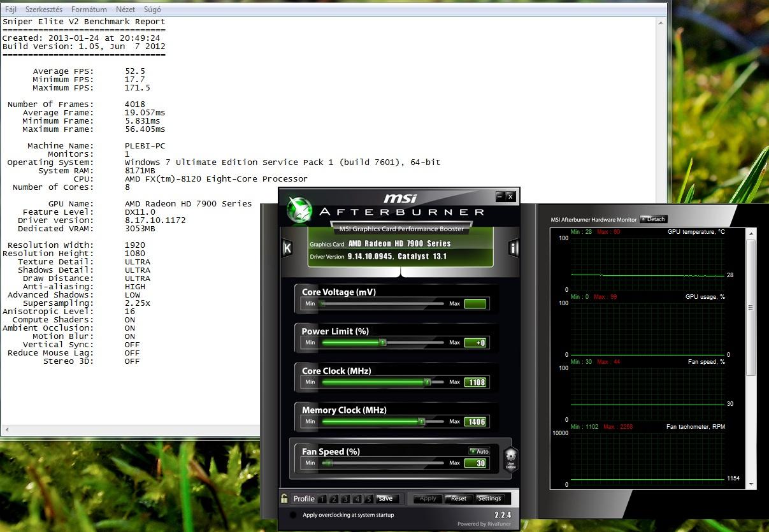Viewport: 769px width, 532px height.
Task: Click 'Sniper Elite V2 Benchmark Report' heading text
Action: [x=84, y=22]
